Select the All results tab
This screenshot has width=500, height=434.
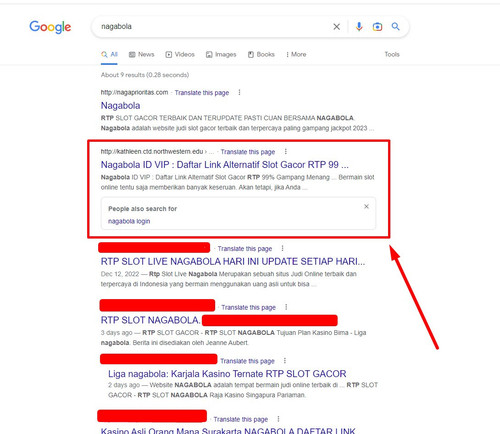[109, 54]
